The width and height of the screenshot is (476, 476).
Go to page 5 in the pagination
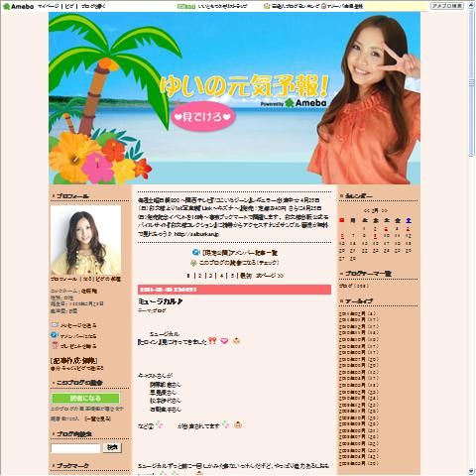(232, 276)
